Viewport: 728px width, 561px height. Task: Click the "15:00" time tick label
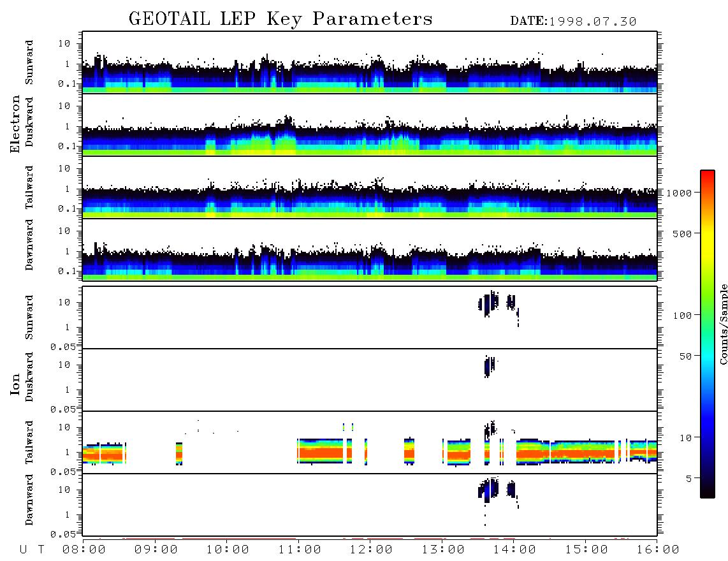586,550
